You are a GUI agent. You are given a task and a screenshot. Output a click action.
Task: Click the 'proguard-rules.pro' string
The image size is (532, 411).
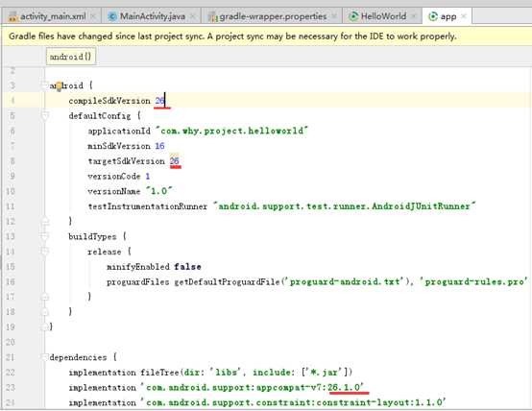click(x=473, y=281)
